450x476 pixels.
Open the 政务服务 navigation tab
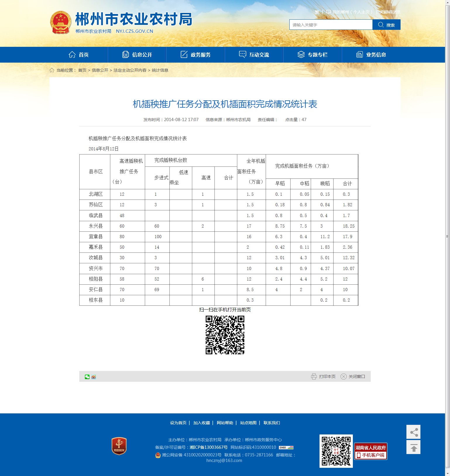pyautogui.click(x=196, y=55)
